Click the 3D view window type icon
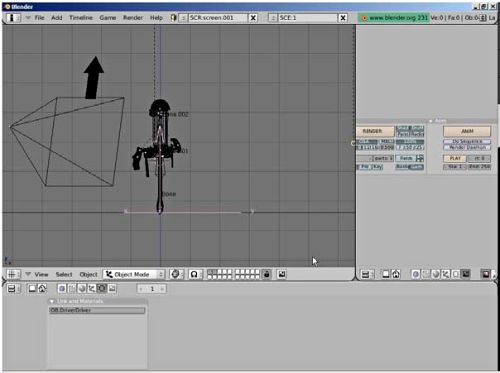Screen dimensions: 500x373 [12, 274]
